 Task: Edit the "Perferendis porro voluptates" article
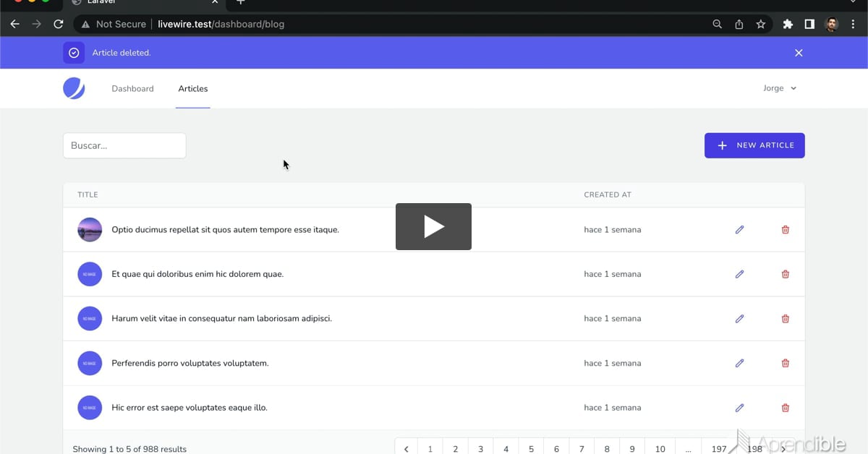tap(739, 363)
